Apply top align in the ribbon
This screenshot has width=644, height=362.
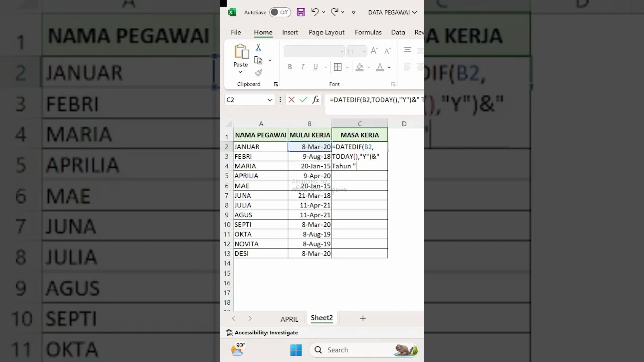408,50
